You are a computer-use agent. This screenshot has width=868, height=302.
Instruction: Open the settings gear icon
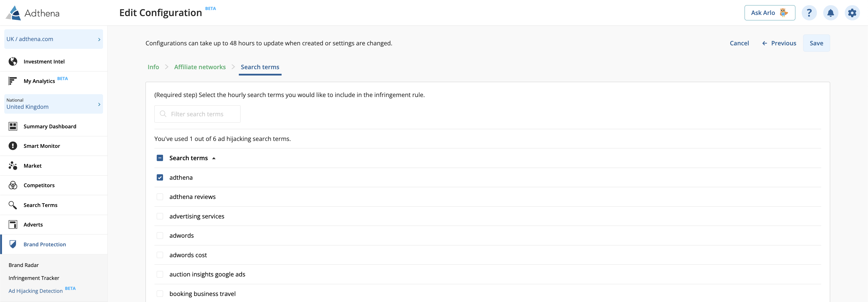pyautogui.click(x=852, y=13)
